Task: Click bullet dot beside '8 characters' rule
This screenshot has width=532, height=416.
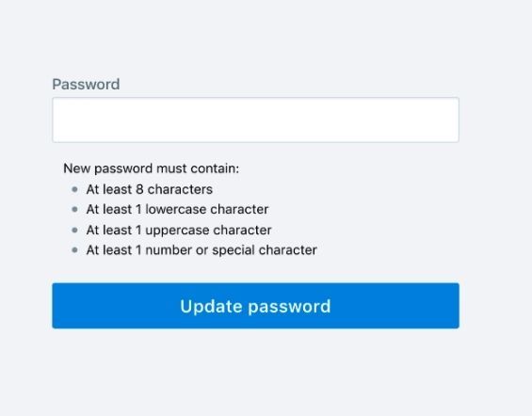Action: (x=75, y=189)
